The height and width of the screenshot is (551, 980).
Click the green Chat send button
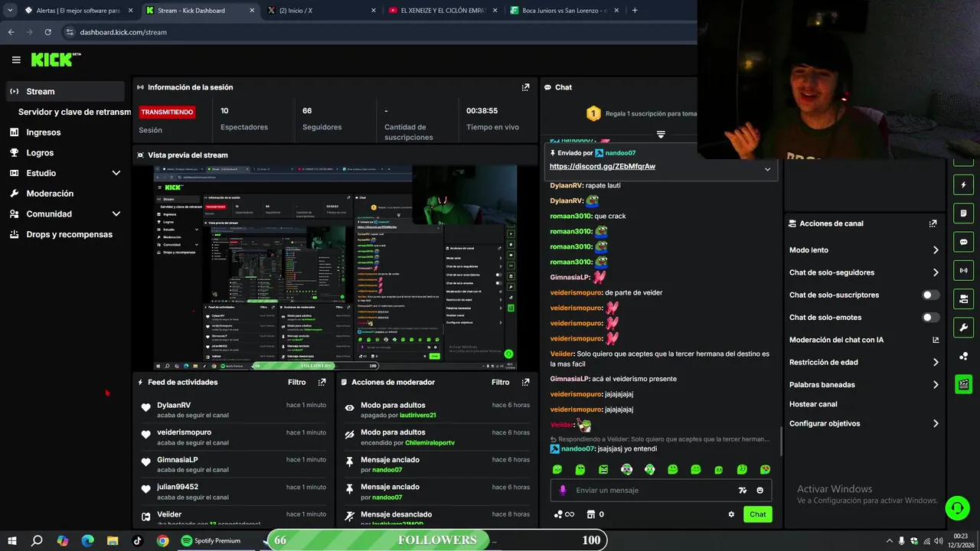click(757, 514)
